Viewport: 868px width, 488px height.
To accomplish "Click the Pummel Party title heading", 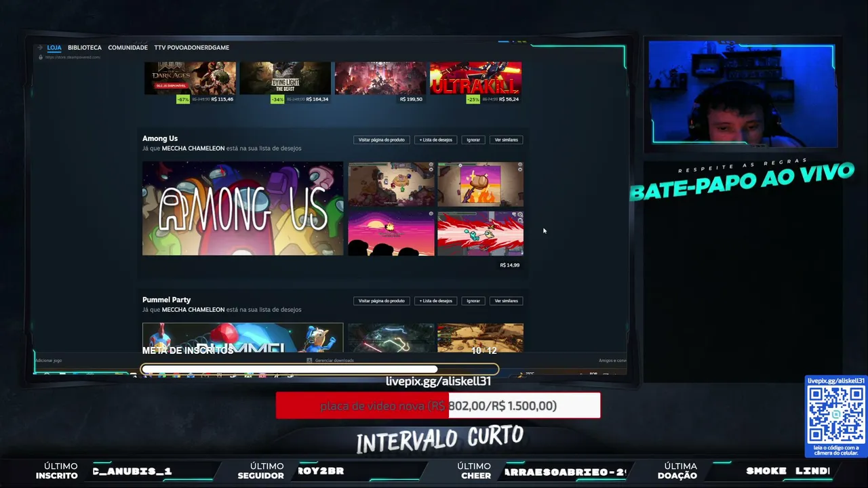I will point(166,300).
